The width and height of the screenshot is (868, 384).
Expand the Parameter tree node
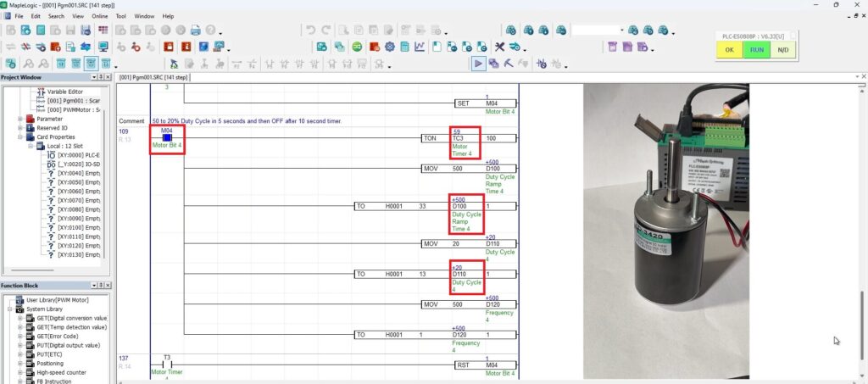click(x=20, y=119)
